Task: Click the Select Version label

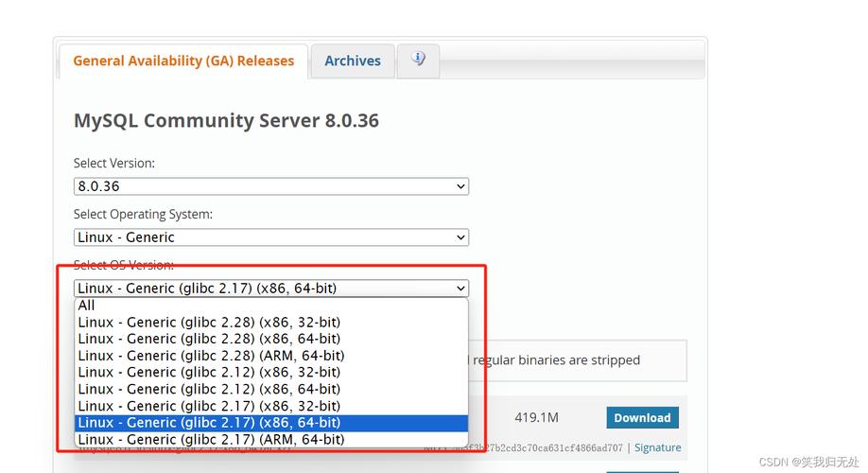Action: (x=114, y=164)
